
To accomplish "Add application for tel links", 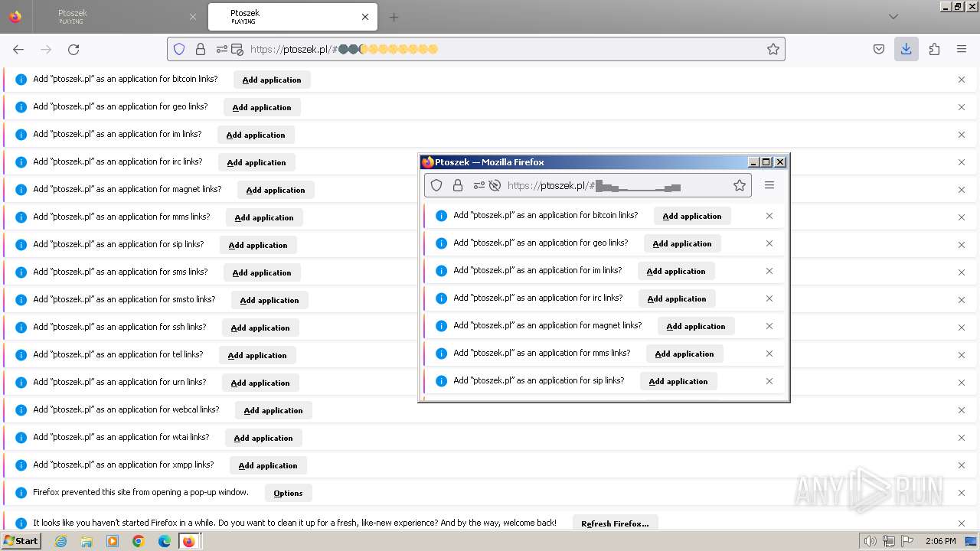I will tap(257, 355).
